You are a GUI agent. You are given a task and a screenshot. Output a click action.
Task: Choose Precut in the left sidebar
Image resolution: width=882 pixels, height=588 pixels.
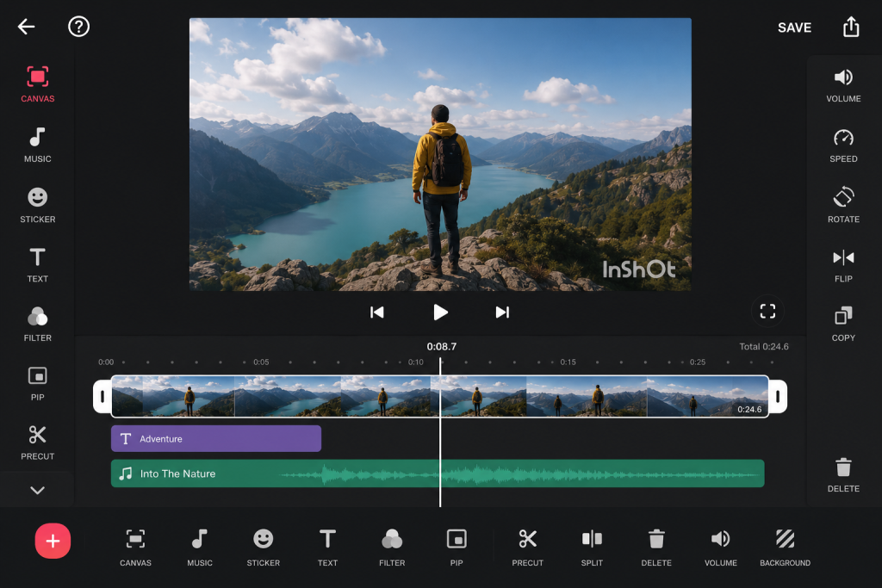38,443
